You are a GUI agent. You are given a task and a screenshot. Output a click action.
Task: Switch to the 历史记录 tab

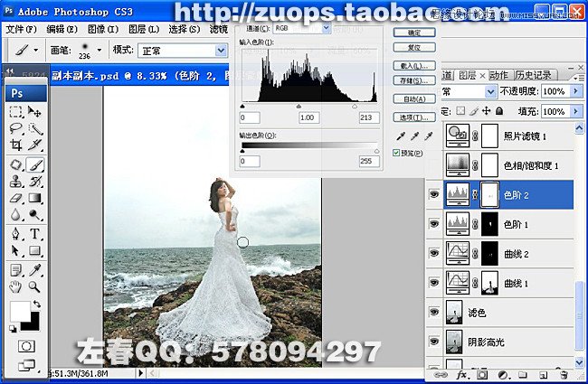point(534,75)
